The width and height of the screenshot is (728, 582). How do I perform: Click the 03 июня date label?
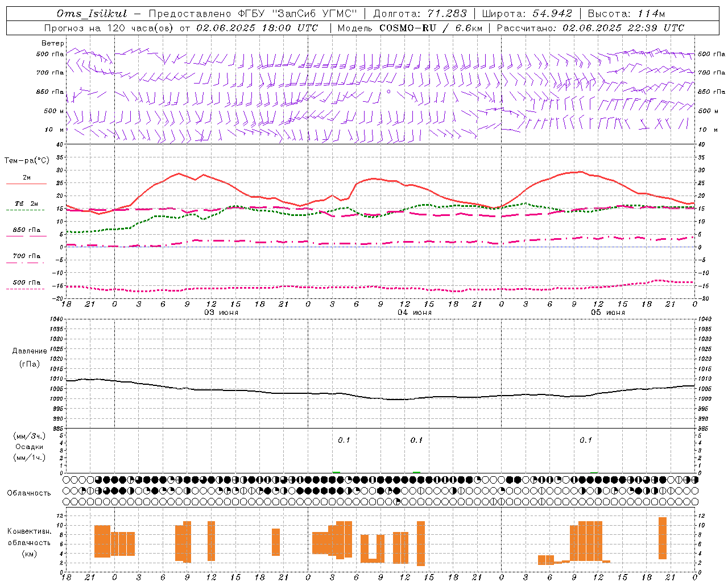(221, 313)
